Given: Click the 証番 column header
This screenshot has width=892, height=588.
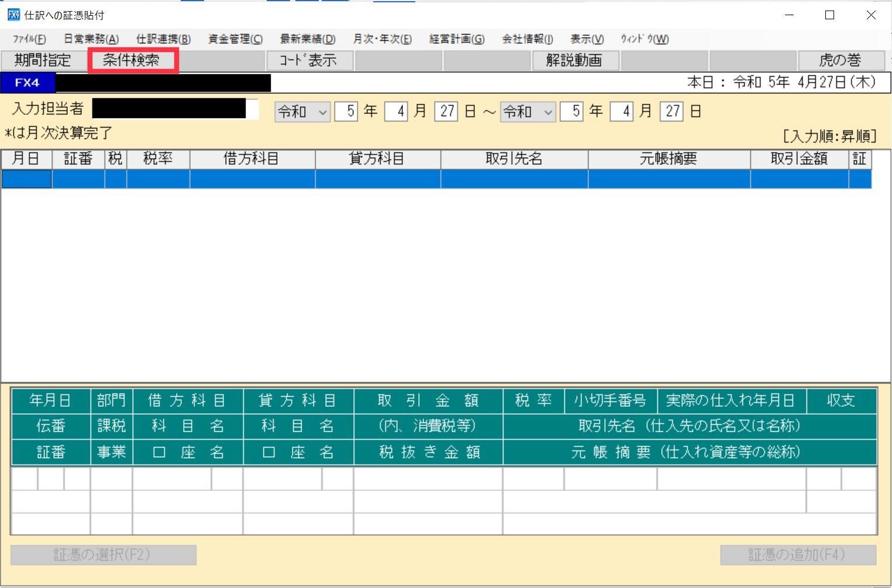Looking at the screenshot, I should point(78,159).
